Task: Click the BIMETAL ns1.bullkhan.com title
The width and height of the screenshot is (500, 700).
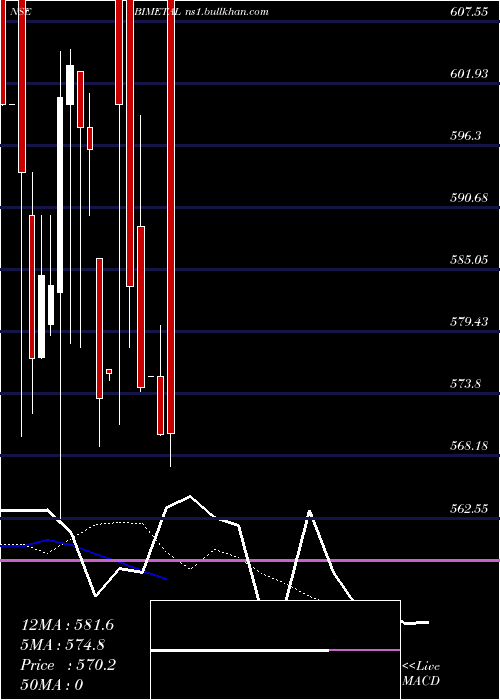Action: click(x=201, y=12)
